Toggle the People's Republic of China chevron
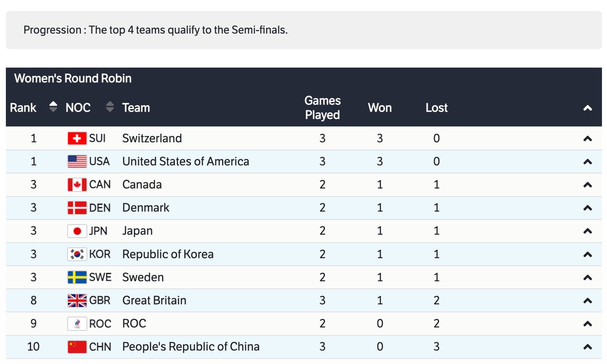Viewport: 607px width, 364px height. click(588, 347)
